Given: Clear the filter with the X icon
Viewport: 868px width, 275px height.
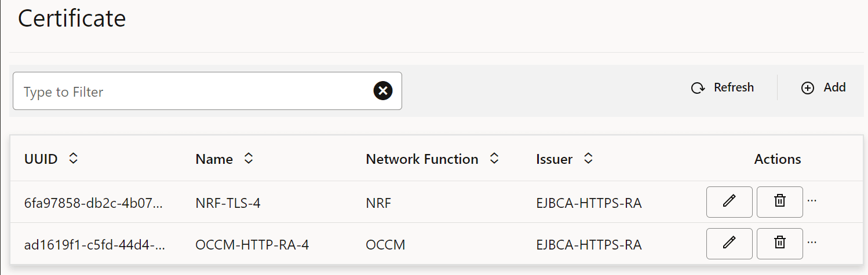Looking at the screenshot, I should [x=382, y=91].
